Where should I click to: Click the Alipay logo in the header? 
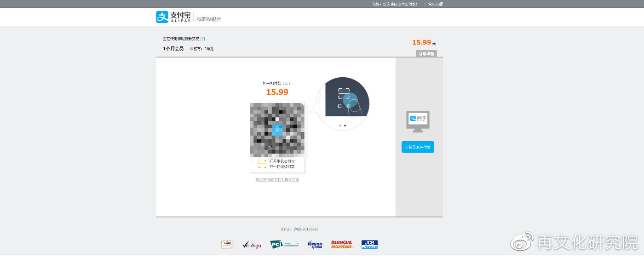coord(173,17)
